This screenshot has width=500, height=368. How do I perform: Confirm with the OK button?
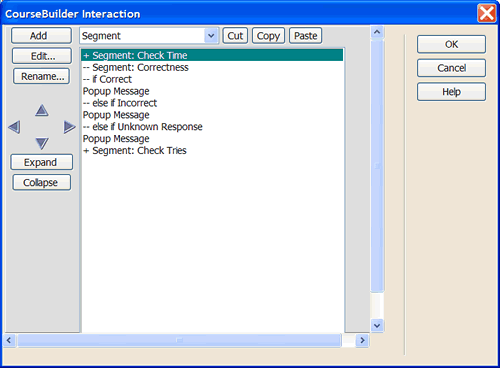(x=451, y=44)
